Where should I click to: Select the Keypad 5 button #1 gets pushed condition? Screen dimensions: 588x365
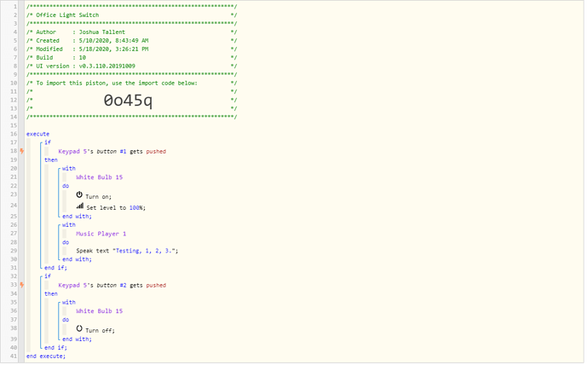[x=112, y=152]
